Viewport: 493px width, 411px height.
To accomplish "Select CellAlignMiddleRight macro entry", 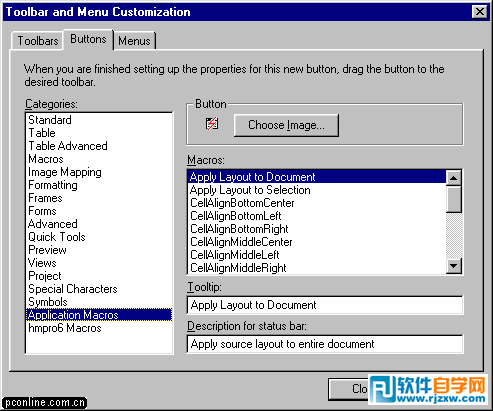I will 238,268.
